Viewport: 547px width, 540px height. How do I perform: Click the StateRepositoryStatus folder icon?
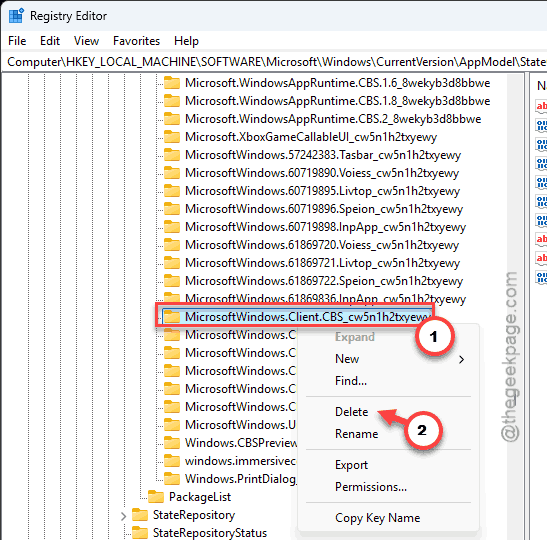(140, 533)
